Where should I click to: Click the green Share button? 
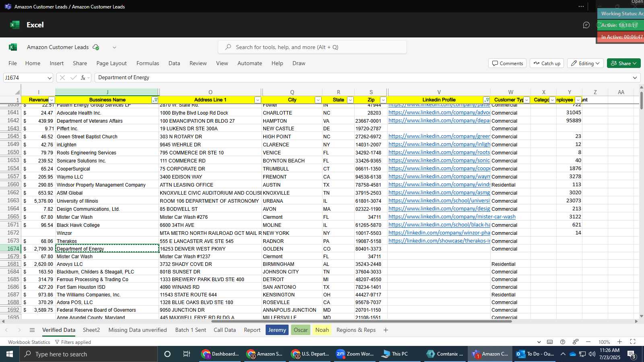click(623, 63)
